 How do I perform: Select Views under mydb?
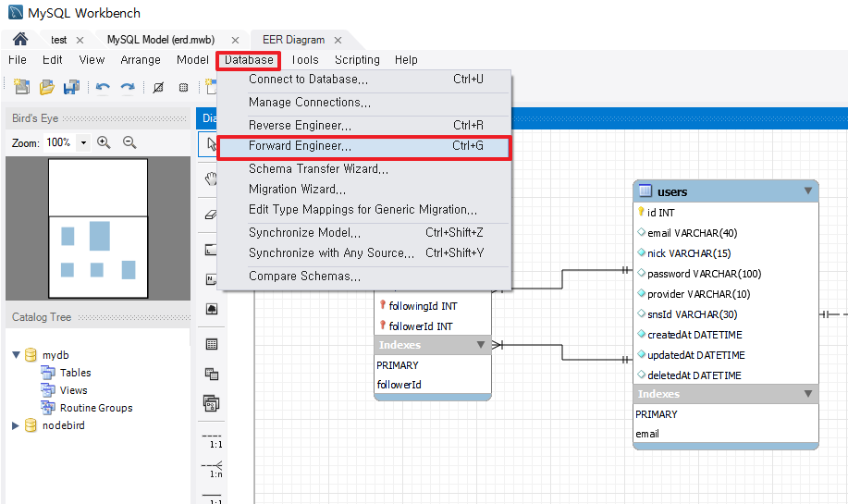coord(74,390)
